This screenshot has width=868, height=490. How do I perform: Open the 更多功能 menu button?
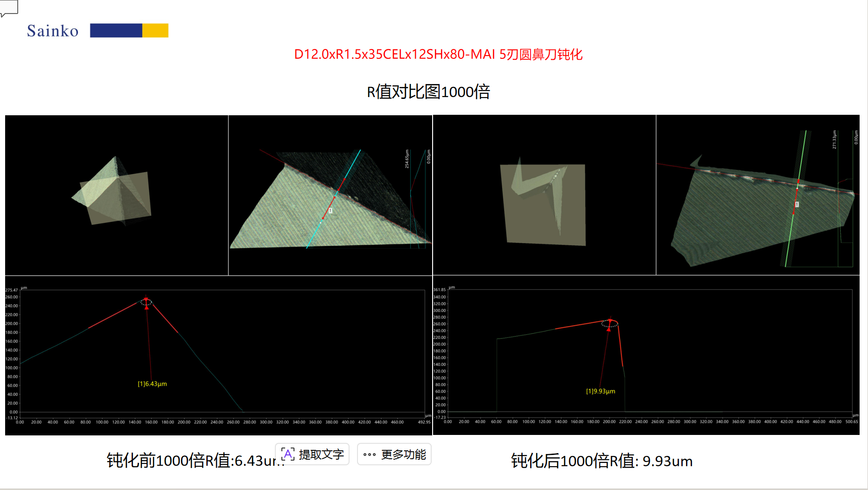tap(394, 454)
